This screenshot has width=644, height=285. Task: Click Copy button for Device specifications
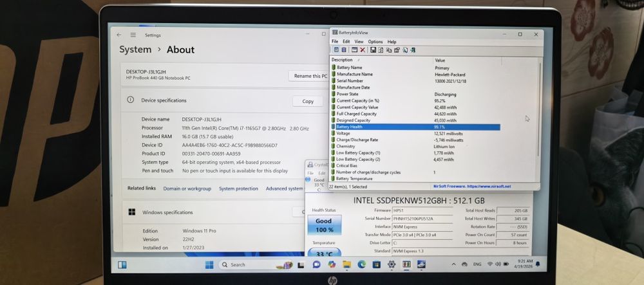coord(308,101)
